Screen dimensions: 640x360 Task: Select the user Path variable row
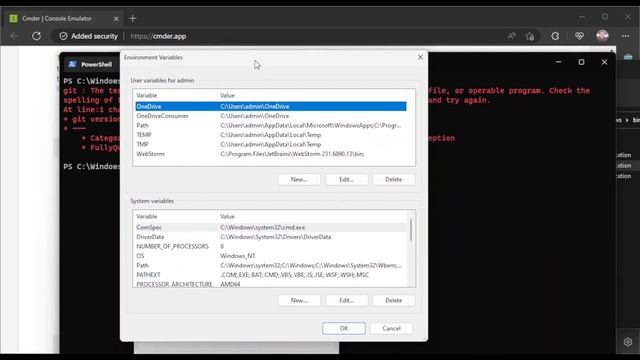click(271, 125)
